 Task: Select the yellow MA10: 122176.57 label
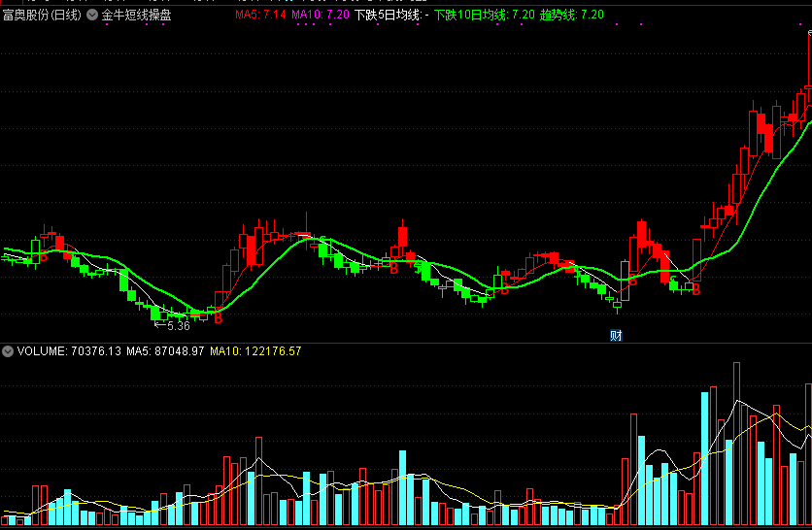click(x=255, y=351)
